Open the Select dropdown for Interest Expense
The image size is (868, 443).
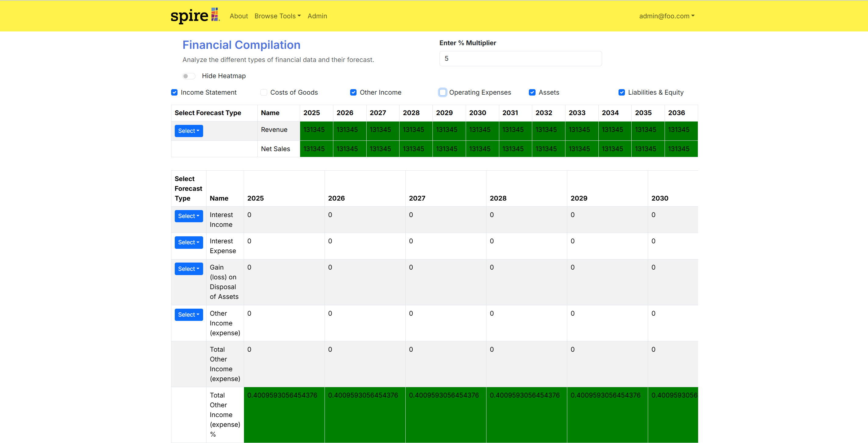(x=189, y=242)
